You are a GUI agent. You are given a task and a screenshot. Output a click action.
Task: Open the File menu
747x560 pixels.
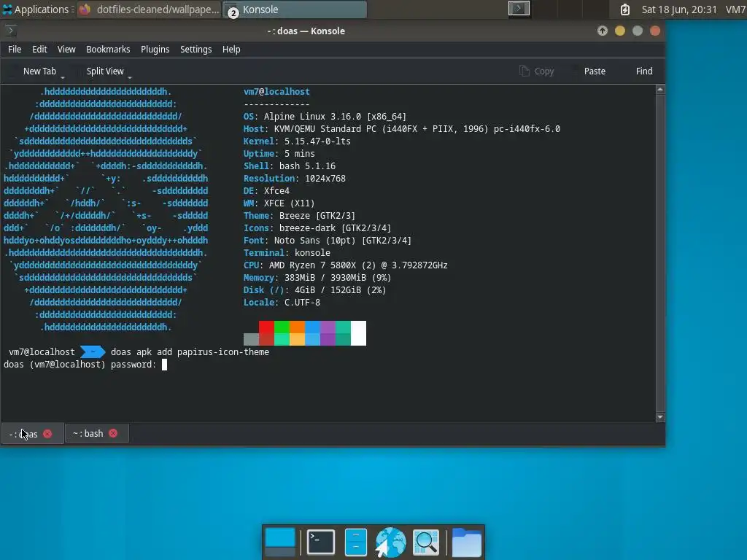point(15,49)
